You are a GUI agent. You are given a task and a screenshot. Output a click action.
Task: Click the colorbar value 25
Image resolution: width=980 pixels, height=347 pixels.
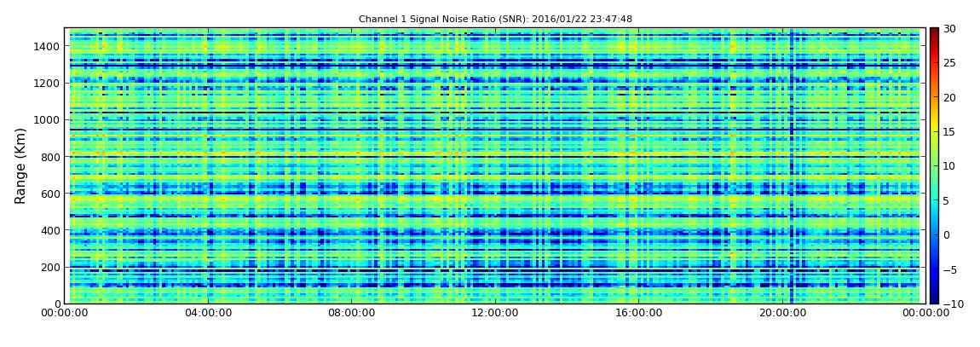[950, 63]
